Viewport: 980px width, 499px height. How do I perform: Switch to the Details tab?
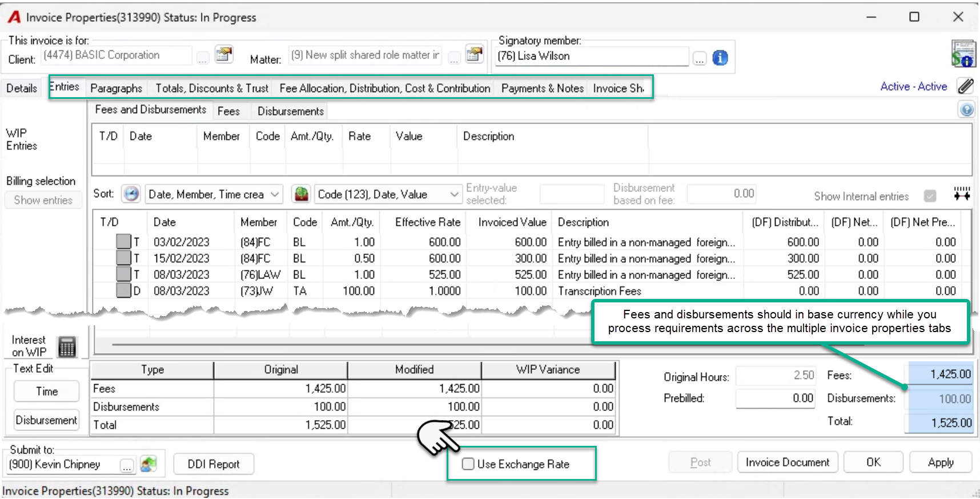click(22, 88)
